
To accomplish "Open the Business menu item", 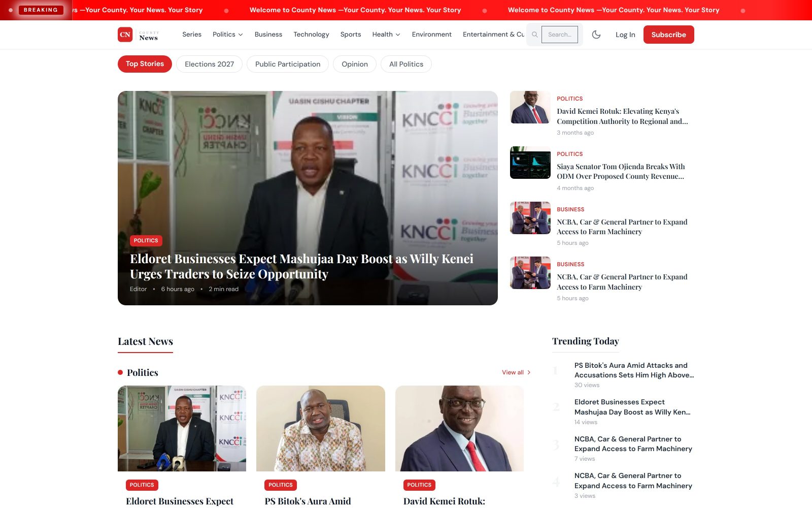I will point(268,35).
